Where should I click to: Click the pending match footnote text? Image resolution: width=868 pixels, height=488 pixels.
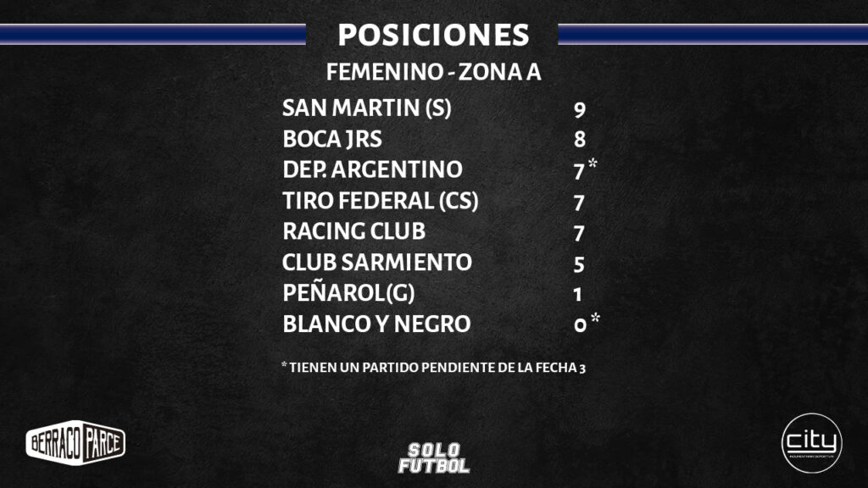[433, 367]
